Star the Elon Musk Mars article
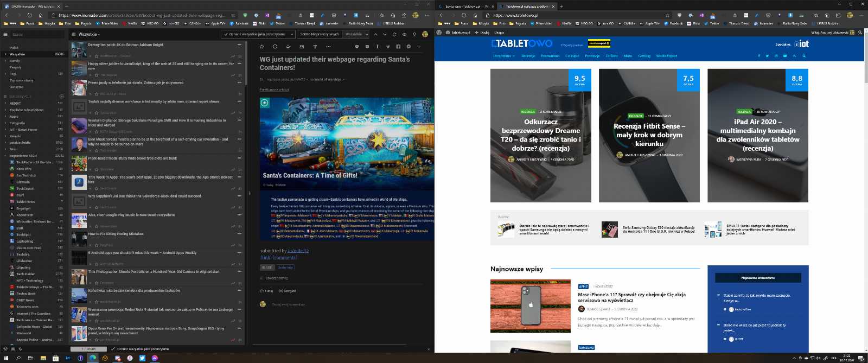Image resolution: width=868 pixels, height=363 pixels. point(97,150)
